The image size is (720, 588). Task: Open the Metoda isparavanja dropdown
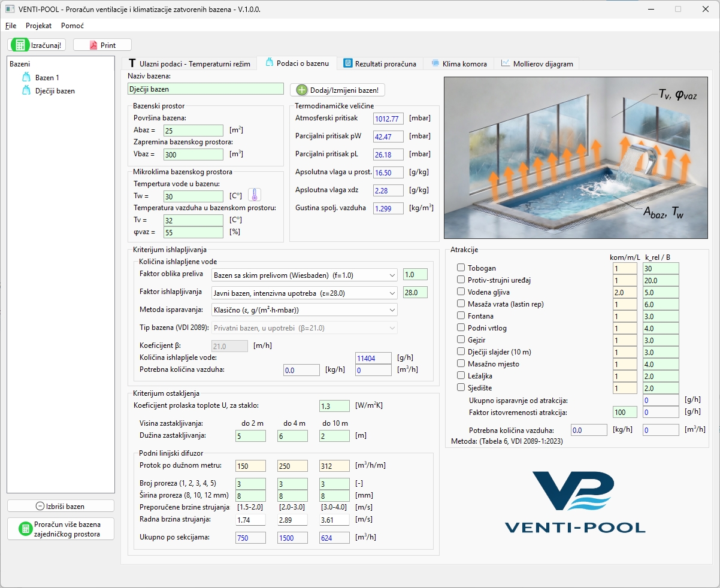304,310
